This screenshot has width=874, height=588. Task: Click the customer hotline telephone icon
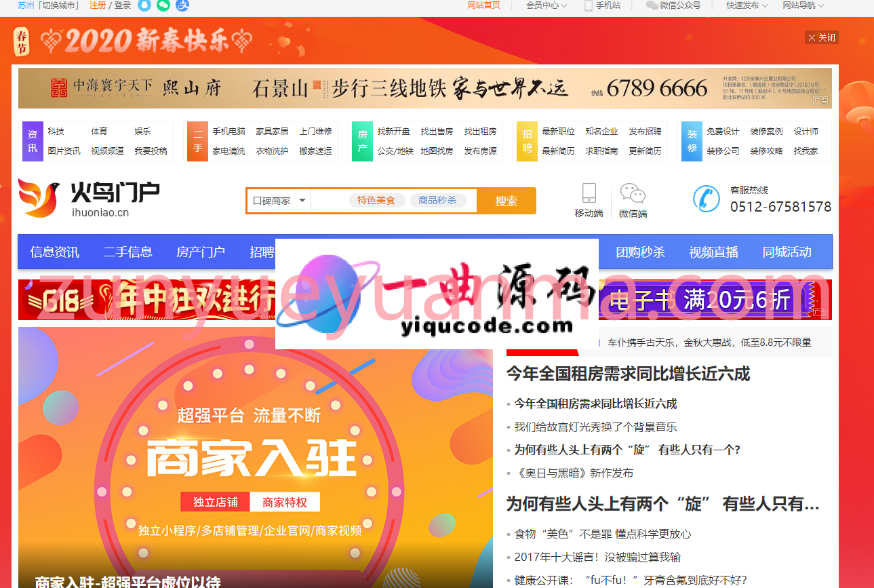[707, 199]
